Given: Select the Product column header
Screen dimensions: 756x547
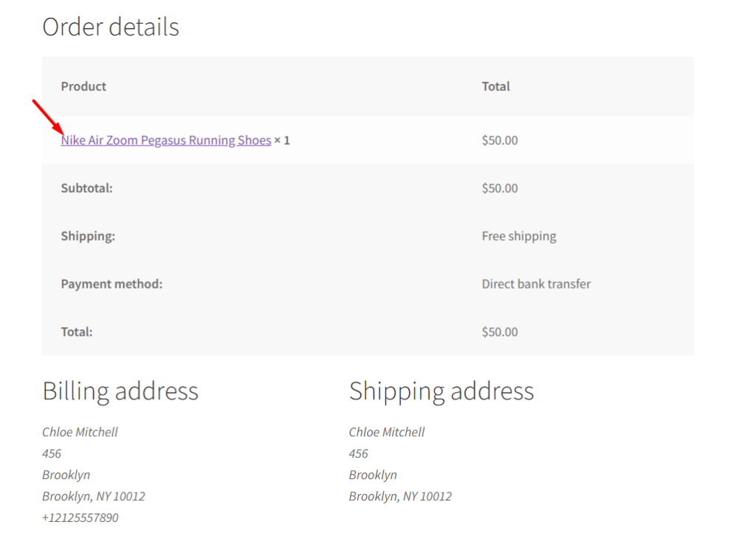Looking at the screenshot, I should 83,86.
